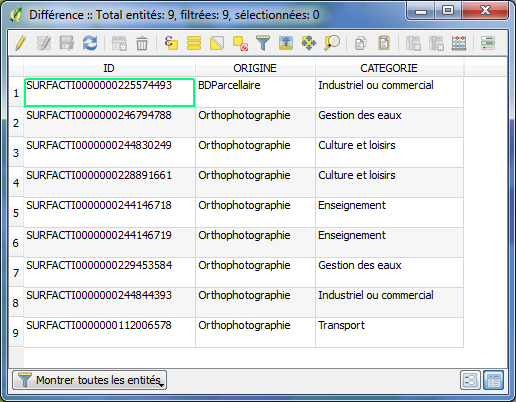Screen dimensions: 516x402
Task: Reload the attribute table
Action: coord(90,43)
